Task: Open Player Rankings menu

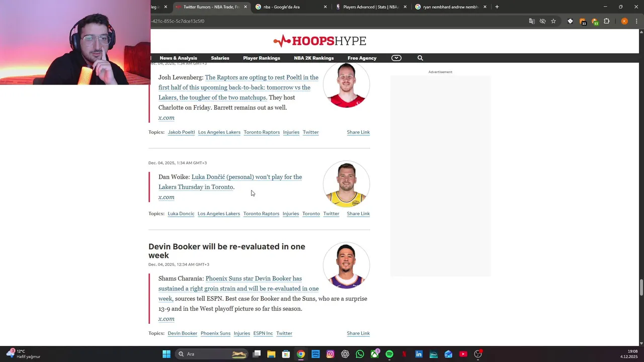Action: (x=262, y=58)
